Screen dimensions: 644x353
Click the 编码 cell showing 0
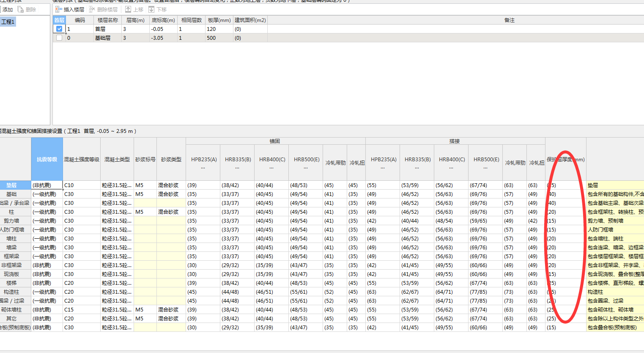(79, 38)
